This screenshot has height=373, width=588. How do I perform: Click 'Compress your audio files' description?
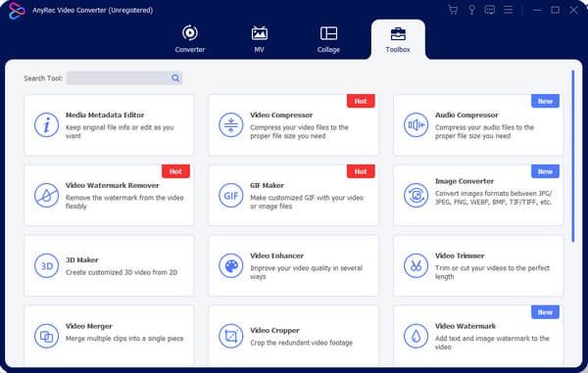(484, 131)
